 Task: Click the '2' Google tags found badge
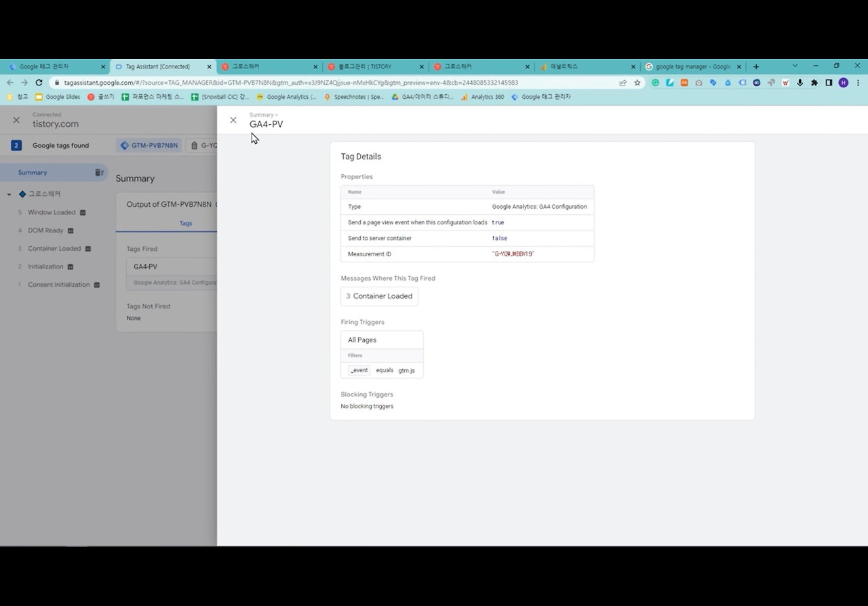[x=16, y=145]
